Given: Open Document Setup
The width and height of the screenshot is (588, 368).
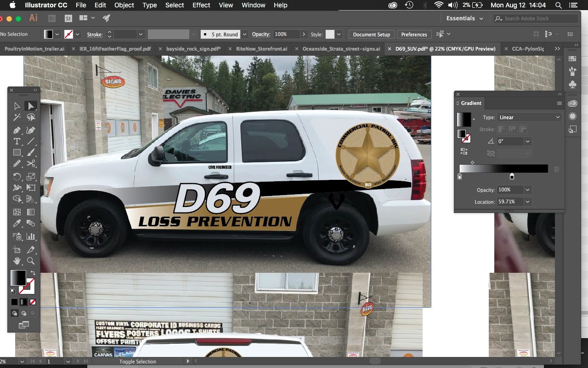Looking at the screenshot, I should coord(371,34).
